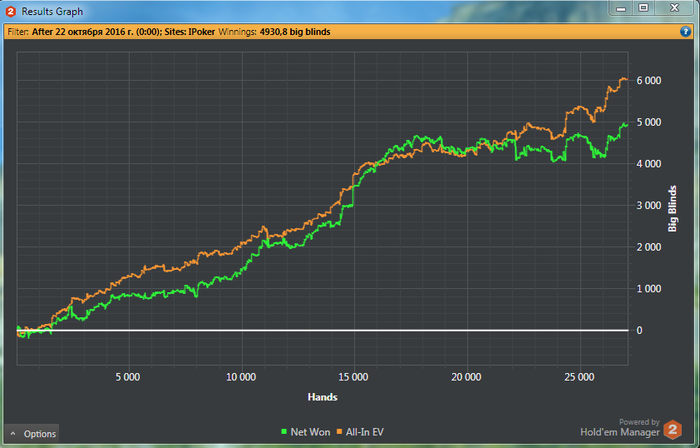Open the help question mark icon

tap(685, 32)
